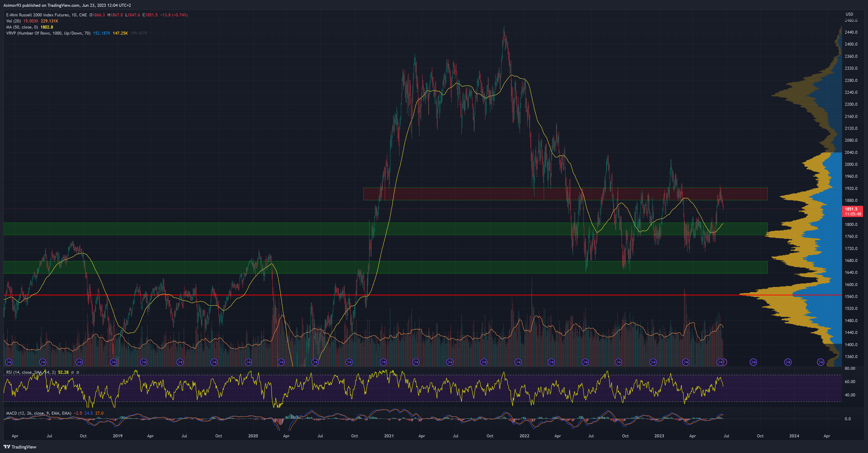Image resolution: width=868 pixels, height=453 pixels.
Task: Click the contract rollover icon at the far left
Action: click(9, 362)
